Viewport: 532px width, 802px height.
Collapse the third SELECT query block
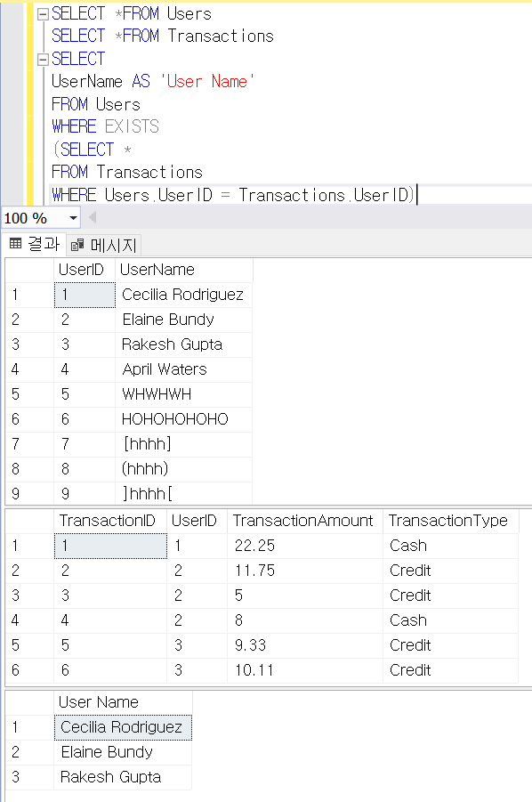44,60
